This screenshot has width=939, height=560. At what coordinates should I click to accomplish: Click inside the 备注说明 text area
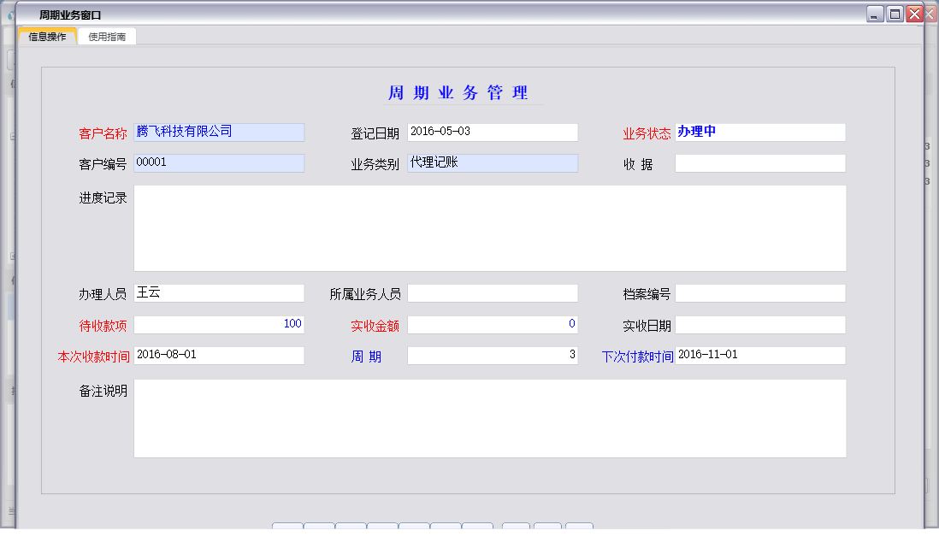[x=489, y=417]
